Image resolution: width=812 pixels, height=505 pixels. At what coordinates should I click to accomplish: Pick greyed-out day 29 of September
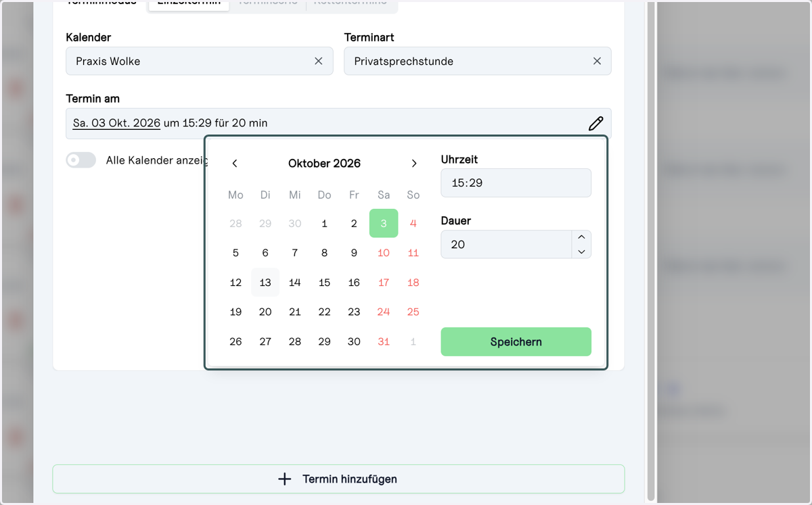[265, 223]
